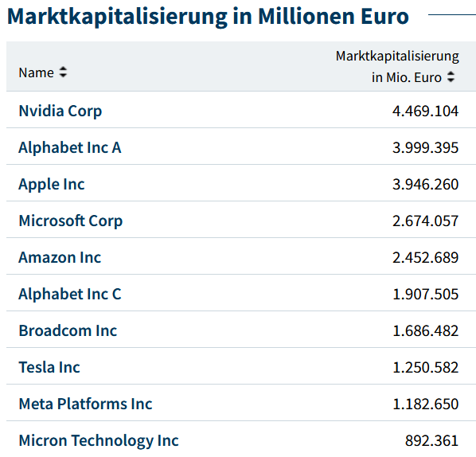The width and height of the screenshot is (476, 457).
Task: Select Apple market cap value 3.946.260
Action: click(425, 185)
